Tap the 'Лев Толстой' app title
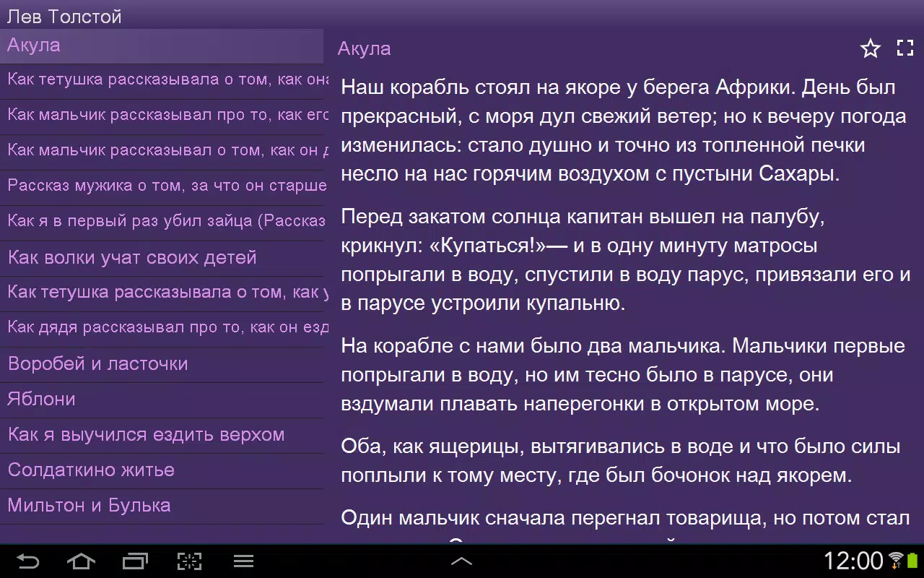Screen dimensions: 924x578 pyautogui.click(x=64, y=17)
